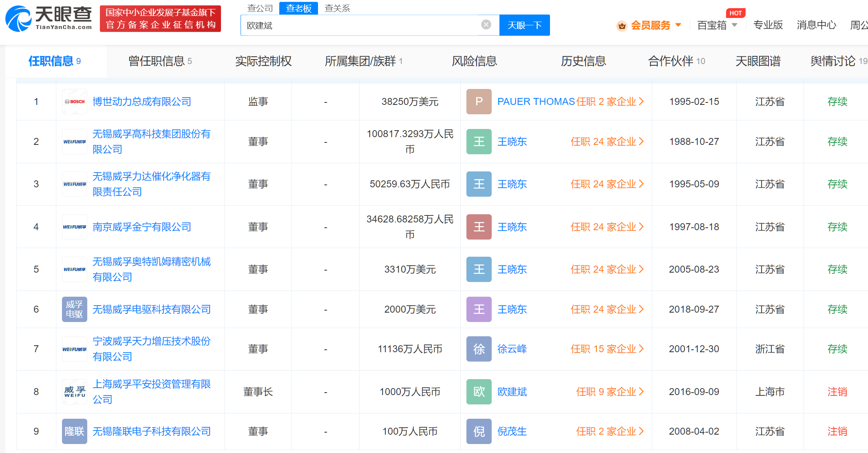This screenshot has width=868, height=453.
Task: Click the green 王 avatar in row 2
Action: tap(479, 142)
